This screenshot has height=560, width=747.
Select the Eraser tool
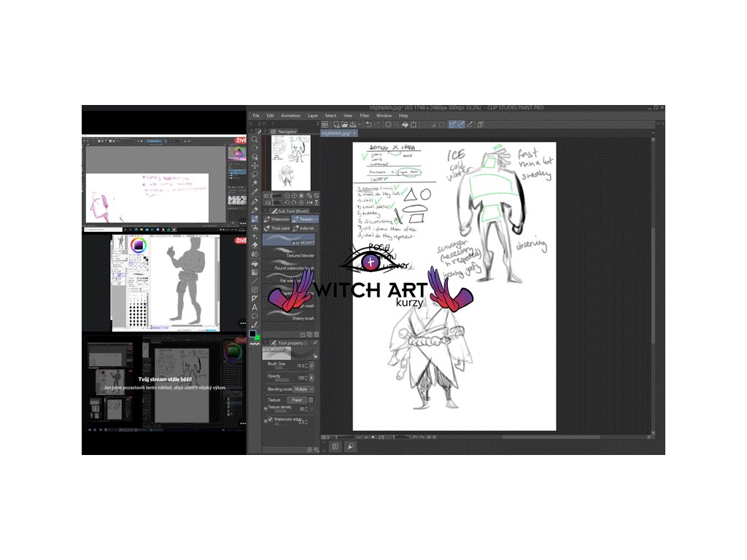coord(255,245)
